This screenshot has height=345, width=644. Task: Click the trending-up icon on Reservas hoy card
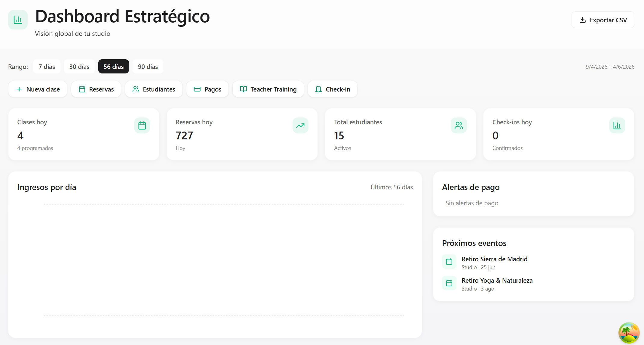point(300,125)
